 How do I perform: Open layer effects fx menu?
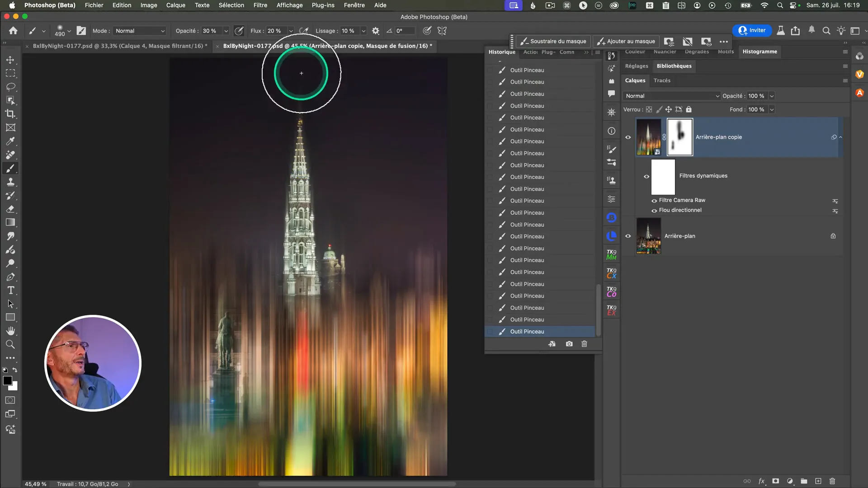tap(762, 481)
